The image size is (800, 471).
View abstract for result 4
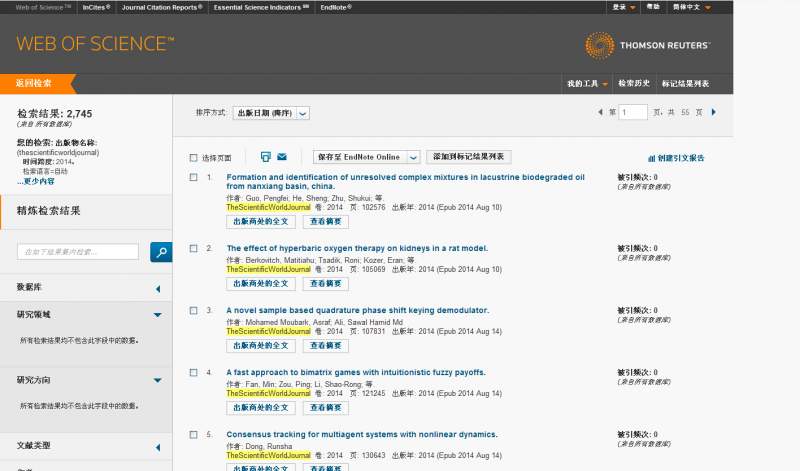[326, 408]
